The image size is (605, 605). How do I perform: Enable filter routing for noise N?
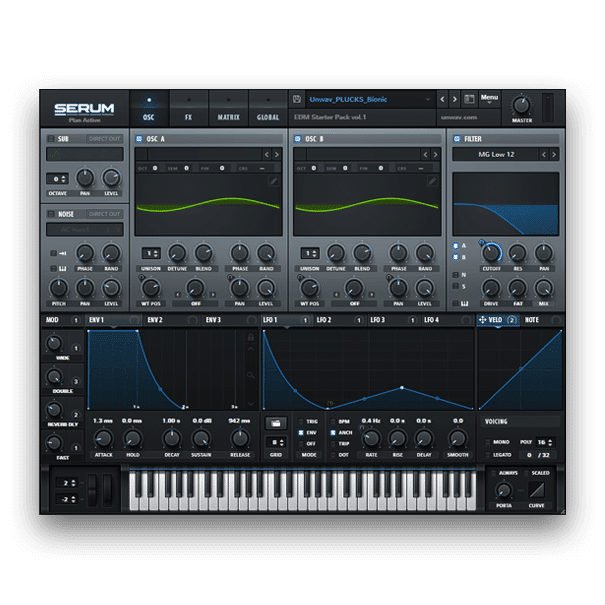[456, 275]
